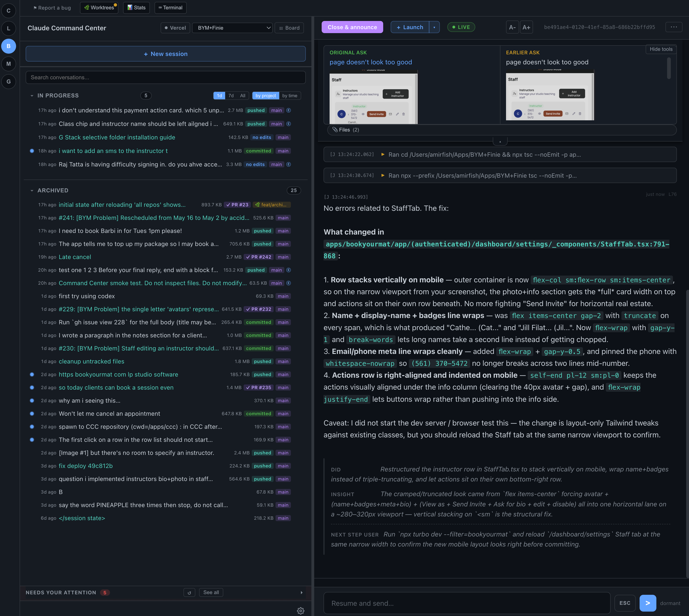The width and height of the screenshot is (689, 616).
Task: Open PR #235 badge
Action: [x=258, y=388]
